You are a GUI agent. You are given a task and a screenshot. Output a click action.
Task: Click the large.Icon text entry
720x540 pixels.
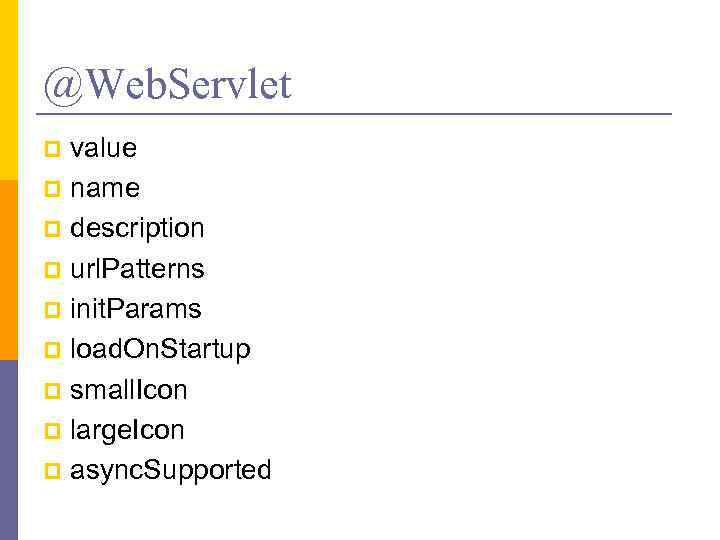(127, 431)
